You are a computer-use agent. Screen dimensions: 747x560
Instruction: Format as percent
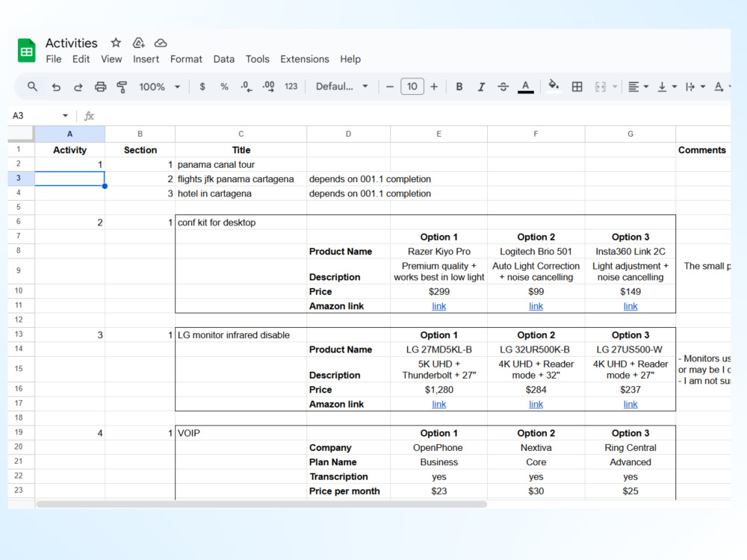click(224, 87)
